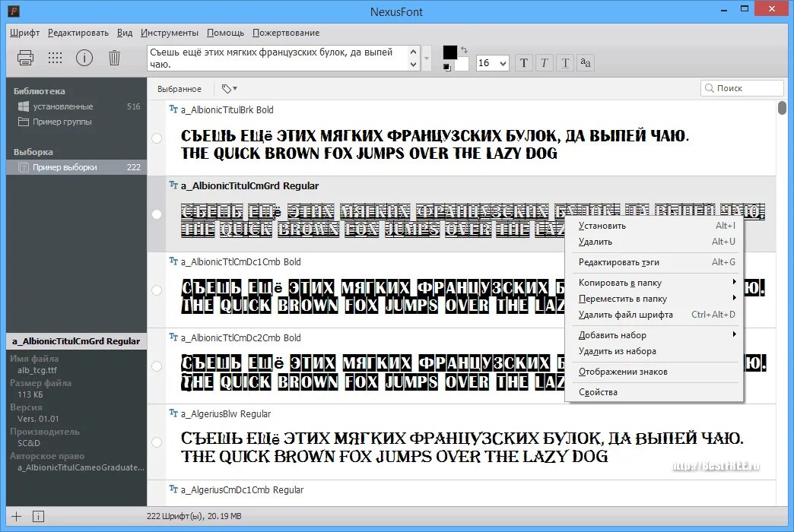Choose Редактировать тэги in context menu
794x532 pixels.
pyautogui.click(x=656, y=262)
